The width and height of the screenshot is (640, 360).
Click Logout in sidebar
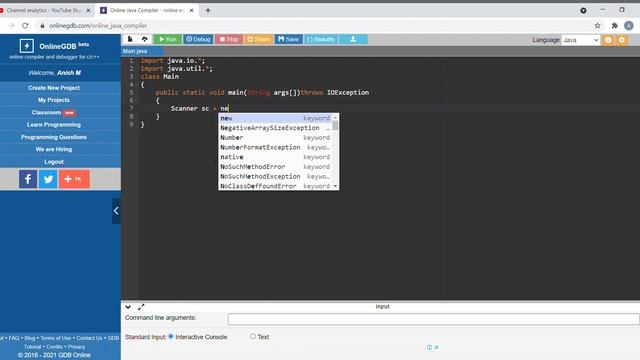(x=54, y=162)
